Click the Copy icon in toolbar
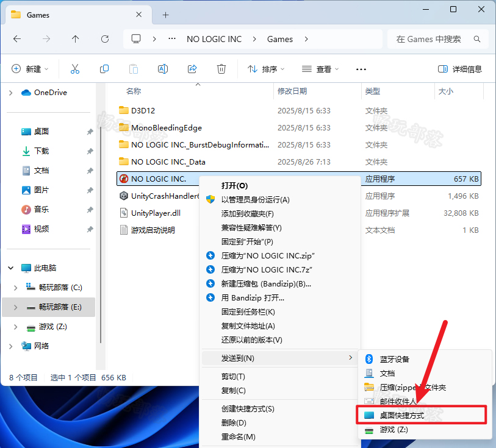The height and width of the screenshot is (448, 496). click(104, 69)
